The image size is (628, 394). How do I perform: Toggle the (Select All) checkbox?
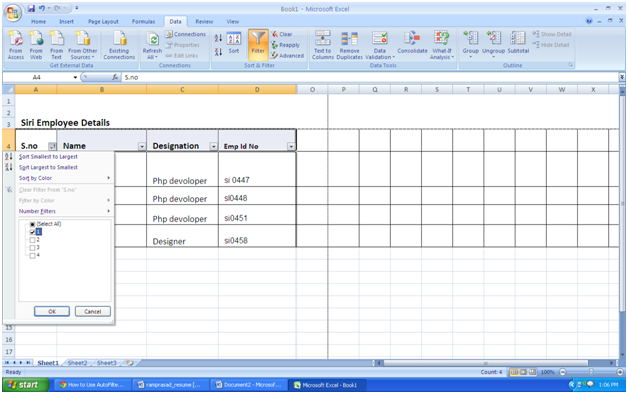[32, 224]
